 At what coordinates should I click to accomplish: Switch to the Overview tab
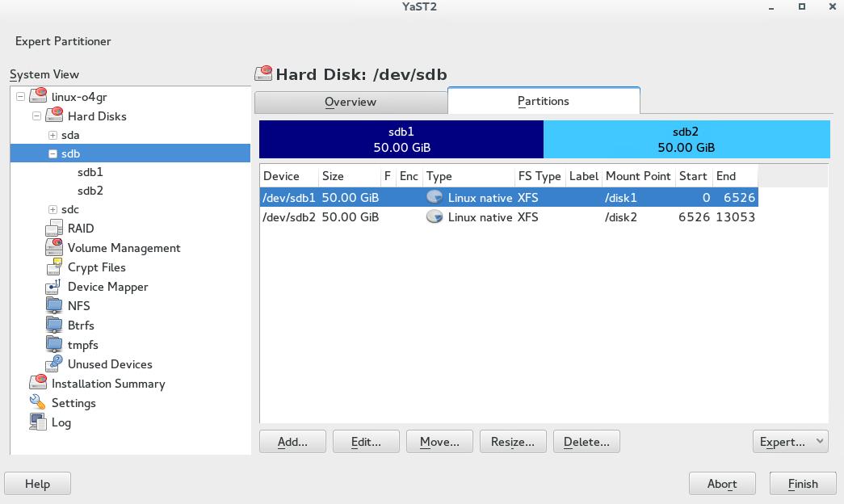pos(351,102)
